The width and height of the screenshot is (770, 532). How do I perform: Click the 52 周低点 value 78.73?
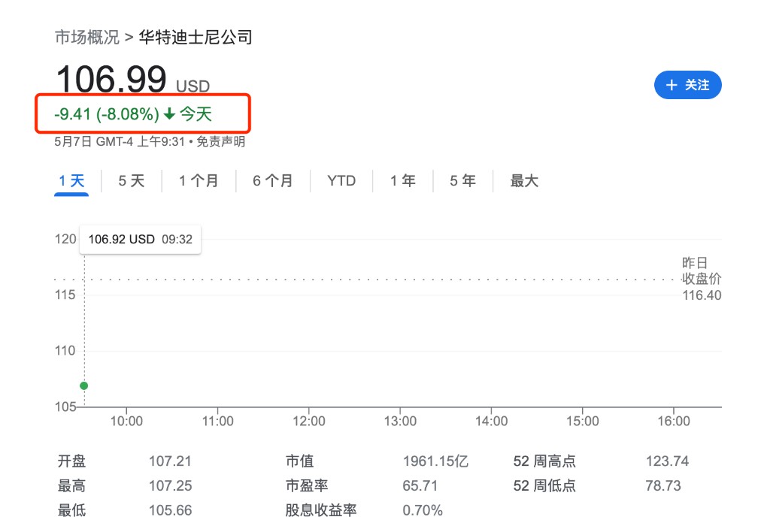(x=663, y=486)
